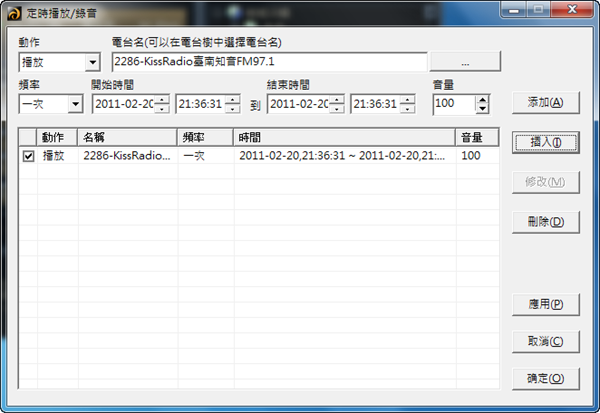Image resolution: width=600 pixels, height=413 pixels.
Task: Increase start date with up arrow
Action: [x=162, y=100]
